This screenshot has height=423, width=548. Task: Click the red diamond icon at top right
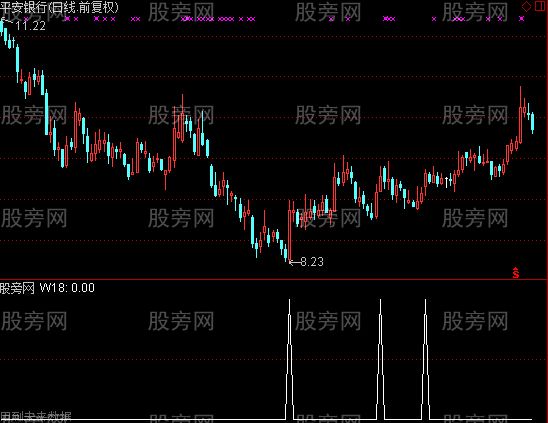(x=526, y=6)
